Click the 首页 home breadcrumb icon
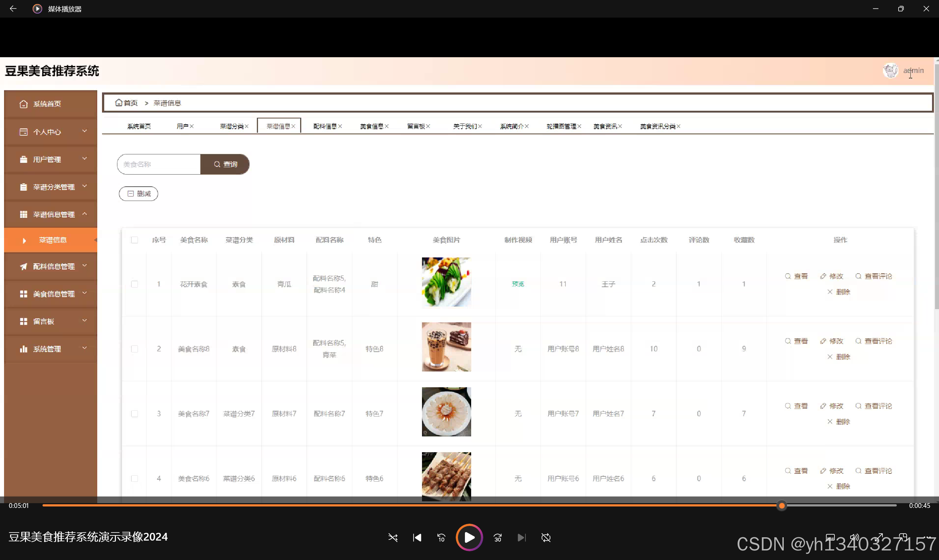 coord(119,103)
